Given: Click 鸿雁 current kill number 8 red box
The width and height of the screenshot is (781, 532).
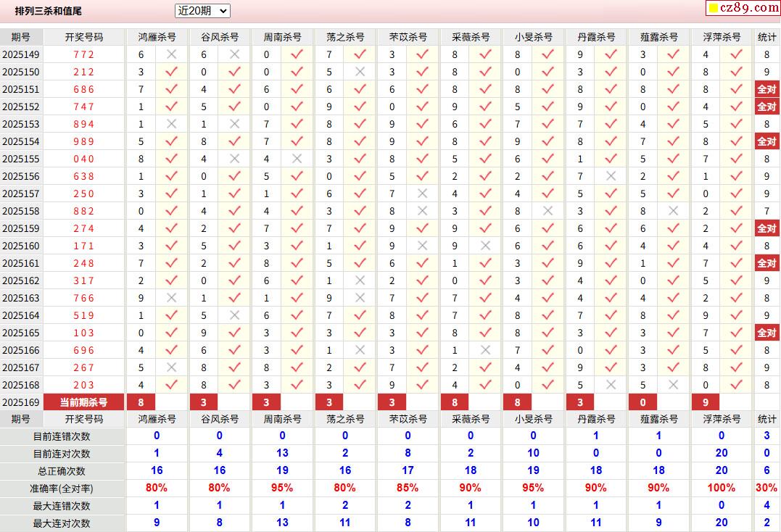Looking at the screenshot, I should pyautogui.click(x=141, y=402).
